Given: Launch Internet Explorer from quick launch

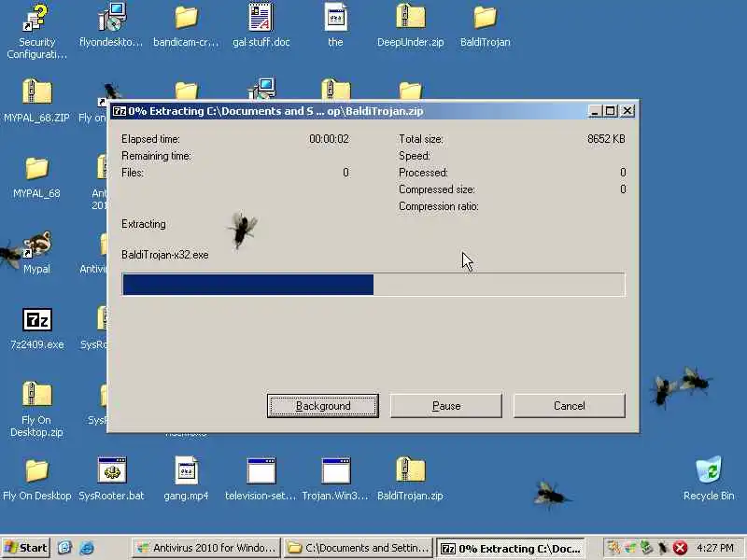Looking at the screenshot, I should [87, 548].
